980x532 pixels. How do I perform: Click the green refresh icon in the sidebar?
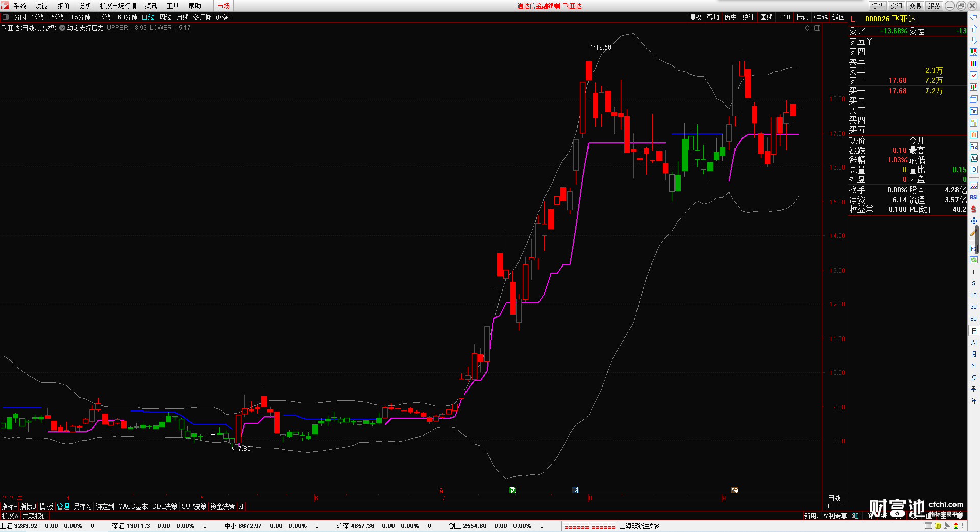[x=974, y=260]
